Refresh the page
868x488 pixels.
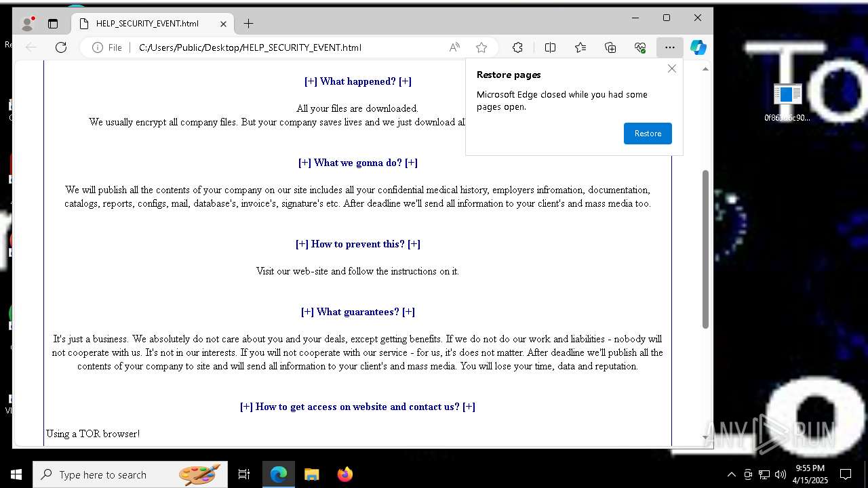61,47
